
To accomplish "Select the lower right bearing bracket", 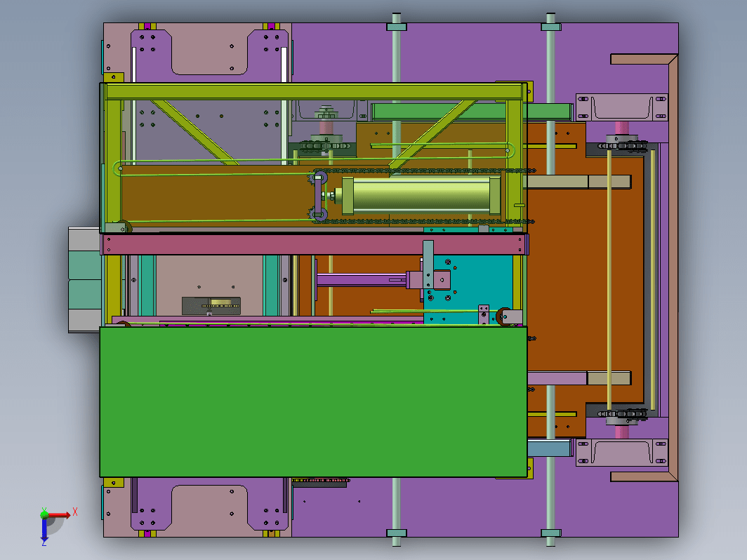I will tap(622, 452).
